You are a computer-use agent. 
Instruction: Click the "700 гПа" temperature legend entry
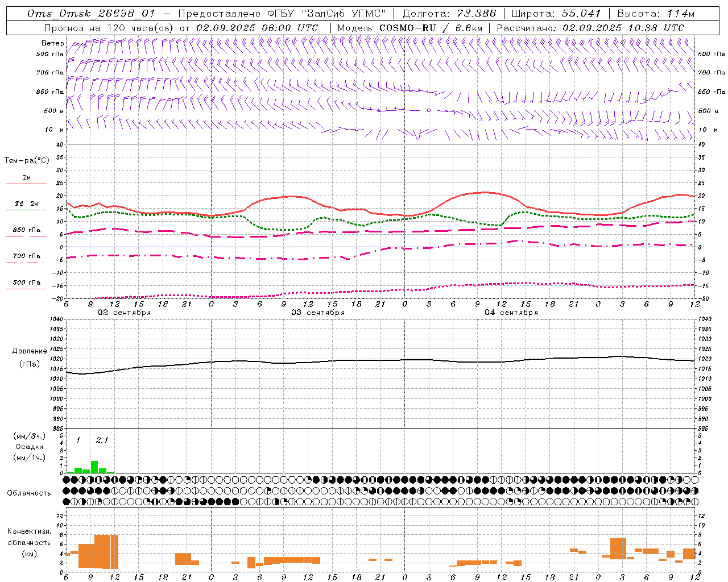click(x=27, y=256)
